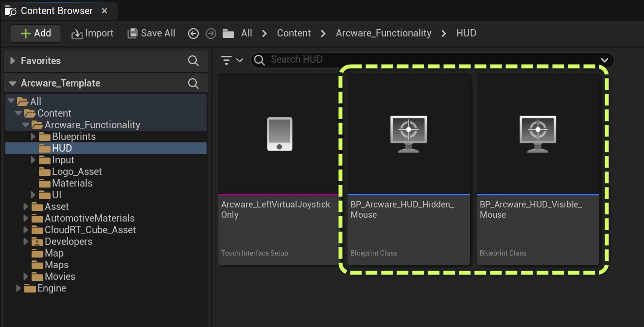The height and width of the screenshot is (327, 644).
Task: Click the forward arrow history icon
Action: 211,34
